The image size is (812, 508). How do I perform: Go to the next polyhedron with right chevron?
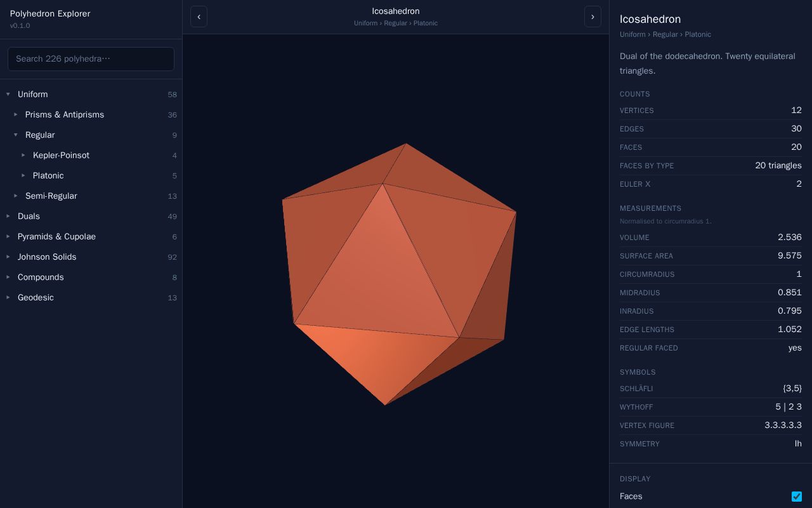pos(593,17)
